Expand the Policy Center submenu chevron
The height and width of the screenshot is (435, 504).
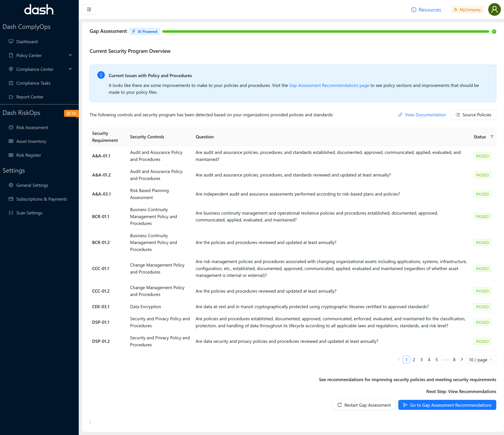point(70,55)
